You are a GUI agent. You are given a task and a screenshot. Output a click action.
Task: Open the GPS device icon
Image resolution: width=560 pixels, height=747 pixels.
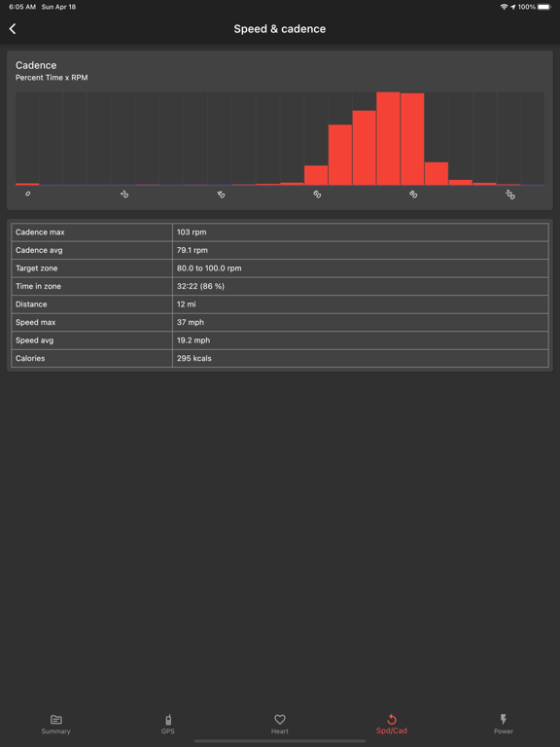(167, 720)
